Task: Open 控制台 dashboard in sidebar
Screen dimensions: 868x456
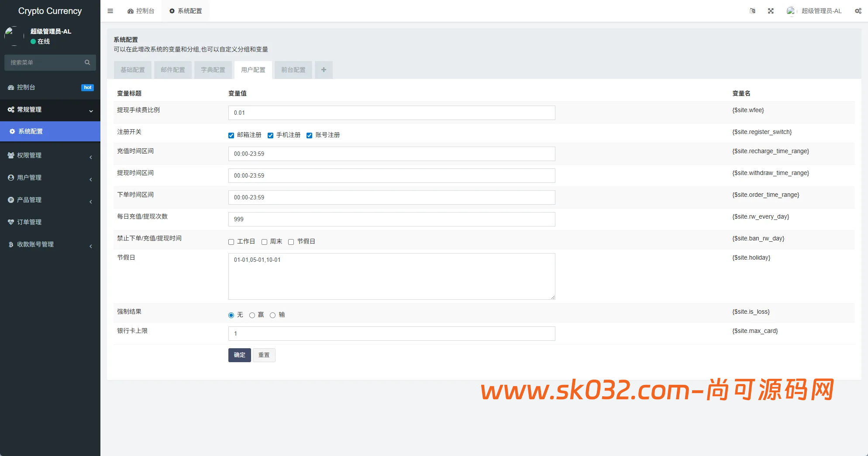Action: [x=26, y=87]
